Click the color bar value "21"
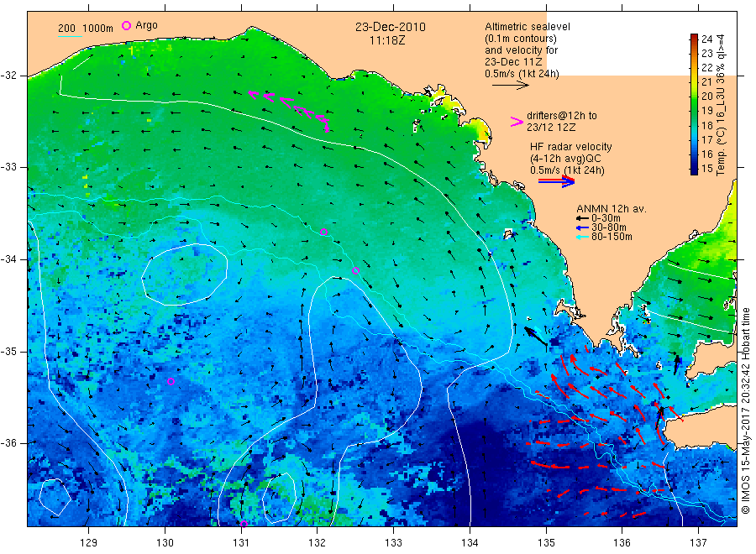The width and height of the screenshot is (756, 554). [706, 82]
